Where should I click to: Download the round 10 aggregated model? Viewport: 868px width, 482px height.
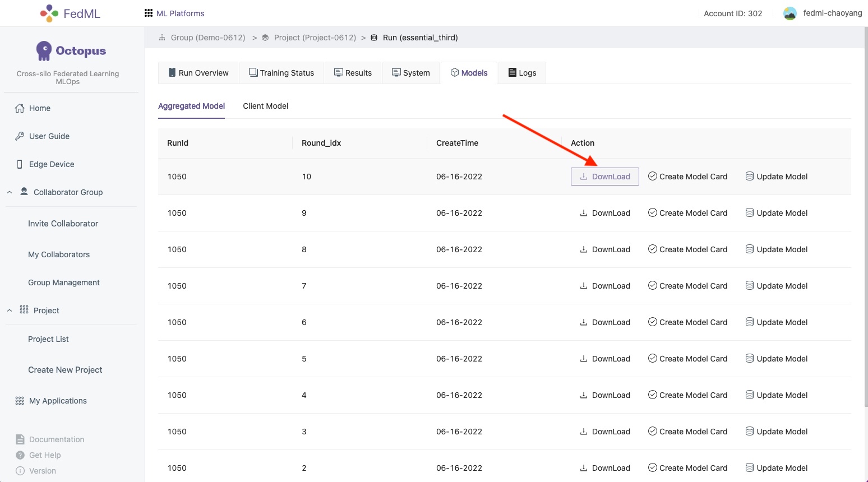(x=604, y=177)
